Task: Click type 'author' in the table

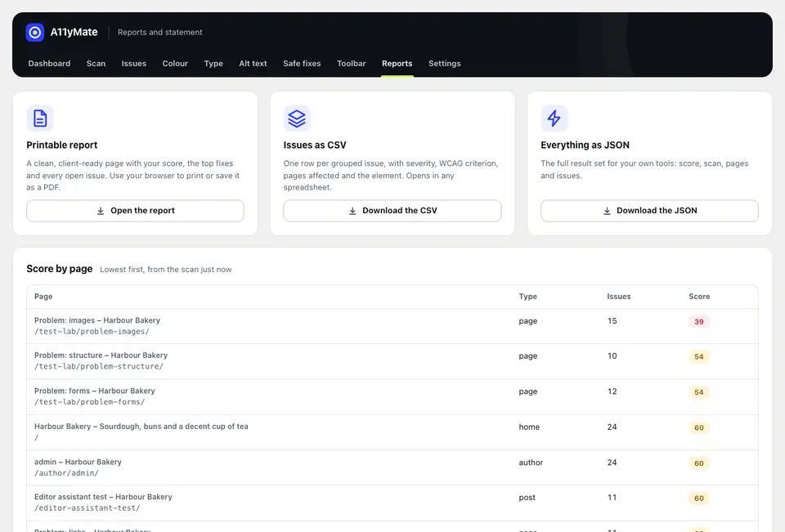Action: 531,463
